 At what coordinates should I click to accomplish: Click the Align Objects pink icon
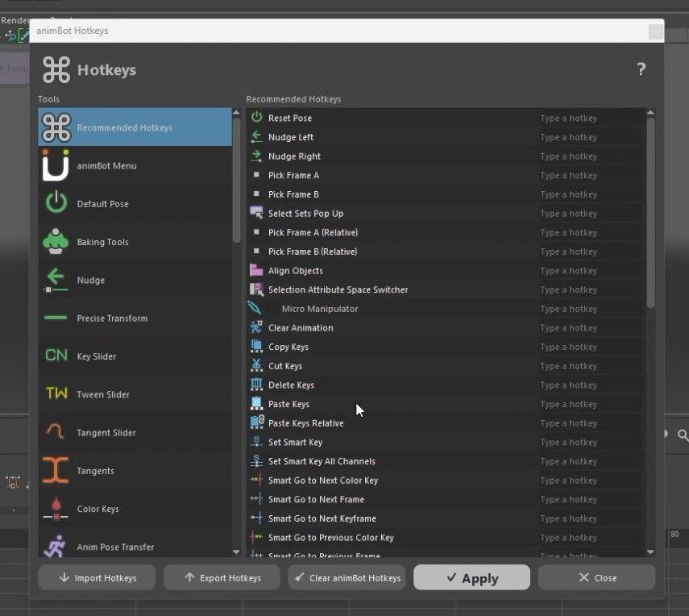256,270
